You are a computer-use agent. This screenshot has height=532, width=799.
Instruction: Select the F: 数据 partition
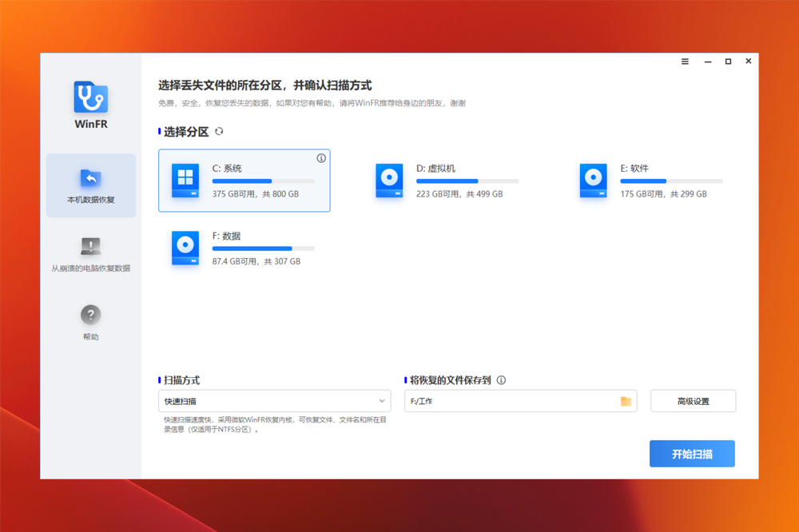pyautogui.click(x=244, y=248)
